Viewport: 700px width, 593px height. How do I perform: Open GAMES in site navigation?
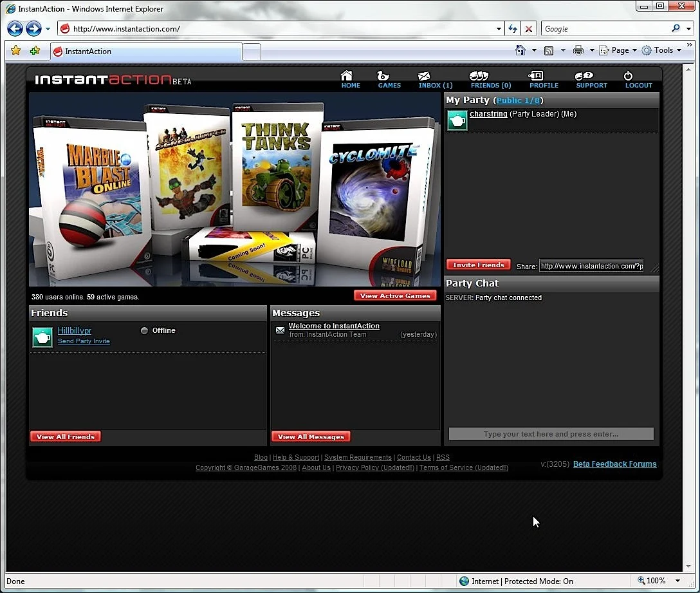point(389,80)
